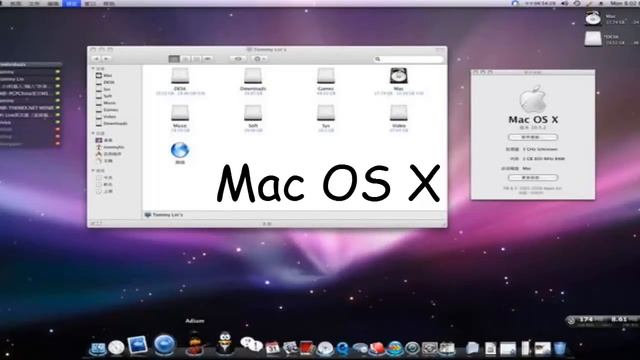
Task: Select the Video volume icon in Finder
Action: 398,113
